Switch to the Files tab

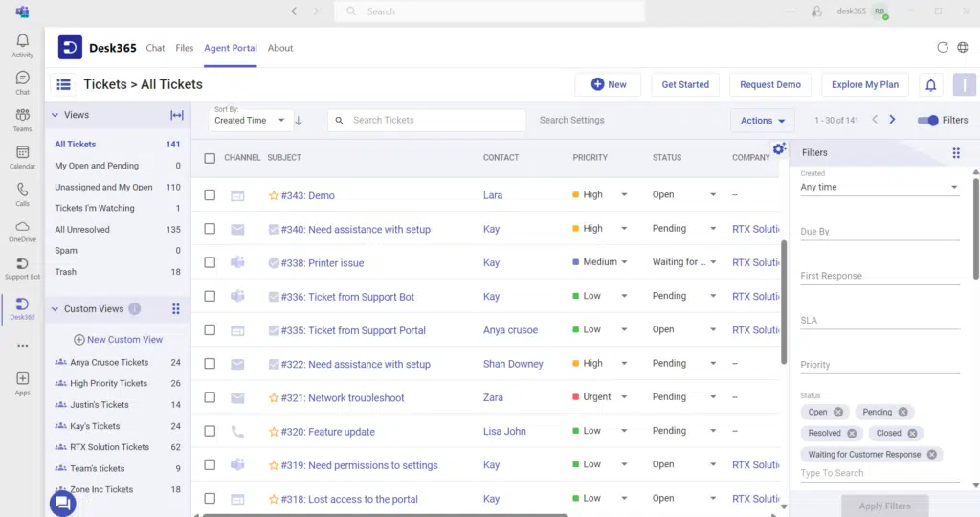pos(185,48)
